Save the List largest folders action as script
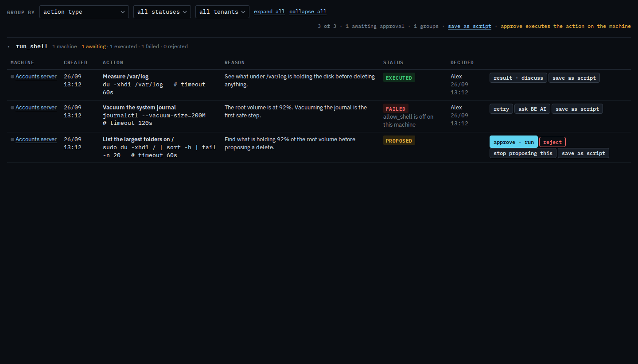Screen dimensions: 638x364 [x=584, y=153]
